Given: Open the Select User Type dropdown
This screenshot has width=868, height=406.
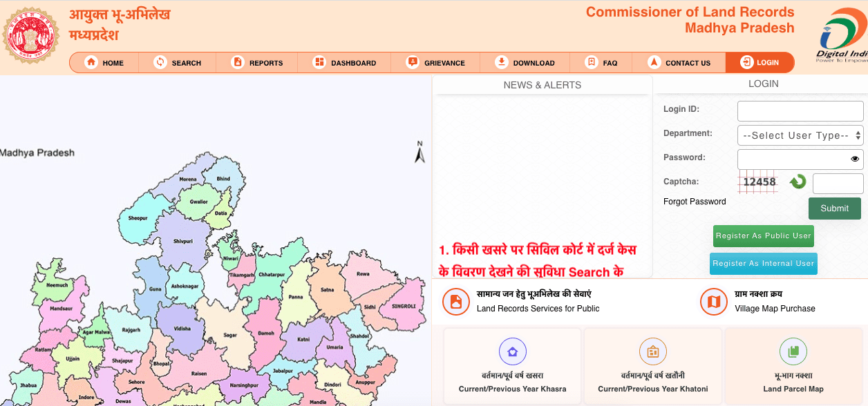Looking at the screenshot, I should [800, 135].
